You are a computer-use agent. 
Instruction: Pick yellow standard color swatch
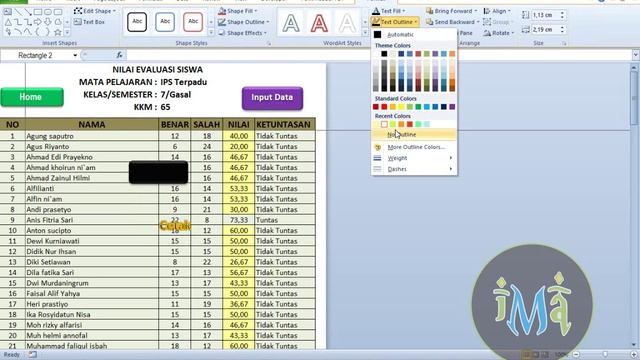401,107
